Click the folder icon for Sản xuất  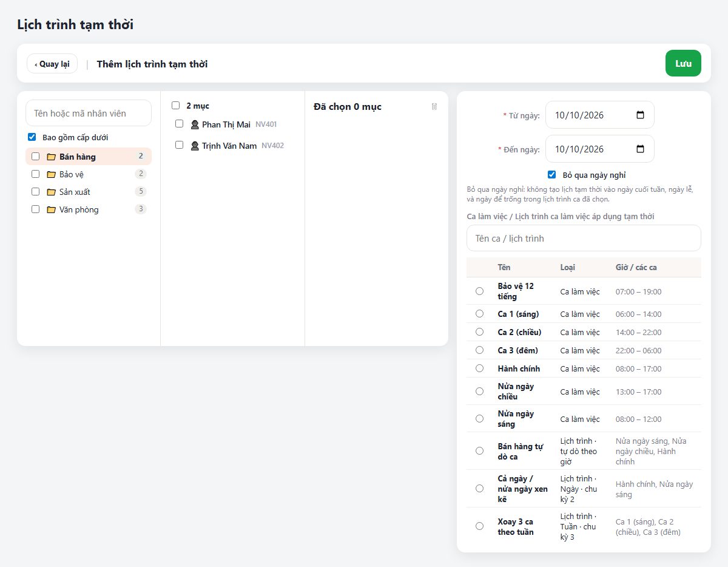pyautogui.click(x=52, y=192)
